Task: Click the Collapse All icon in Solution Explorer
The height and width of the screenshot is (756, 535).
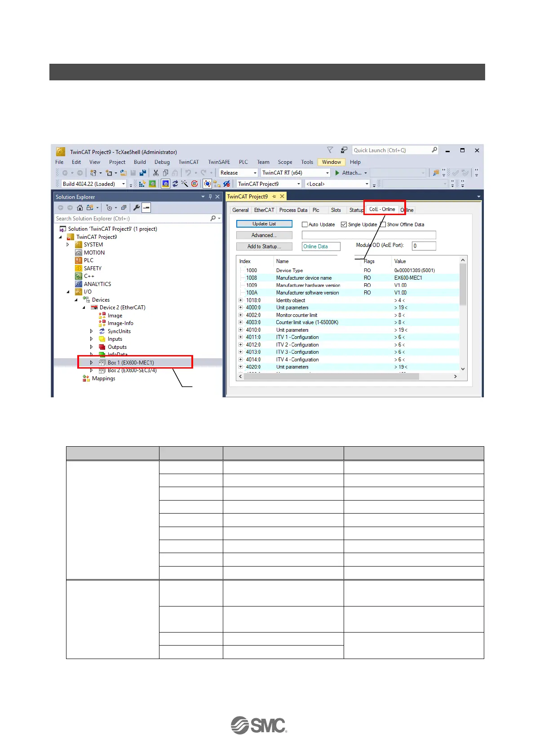Action: pos(124,207)
